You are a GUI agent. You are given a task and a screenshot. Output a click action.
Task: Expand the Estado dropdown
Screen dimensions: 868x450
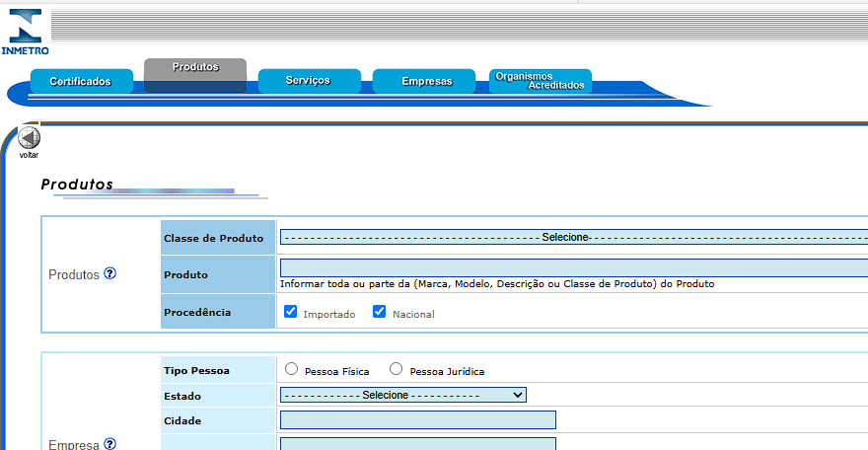click(403, 395)
